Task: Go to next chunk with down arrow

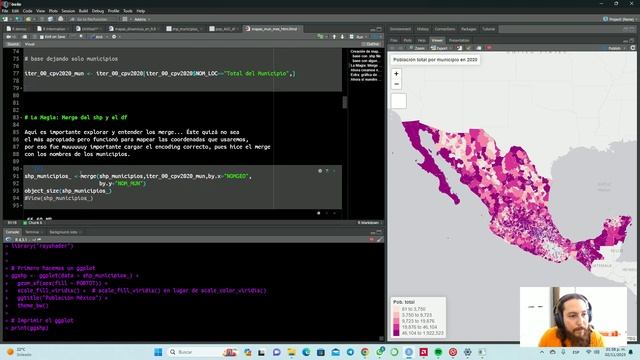Action: (x=342, y=37)
